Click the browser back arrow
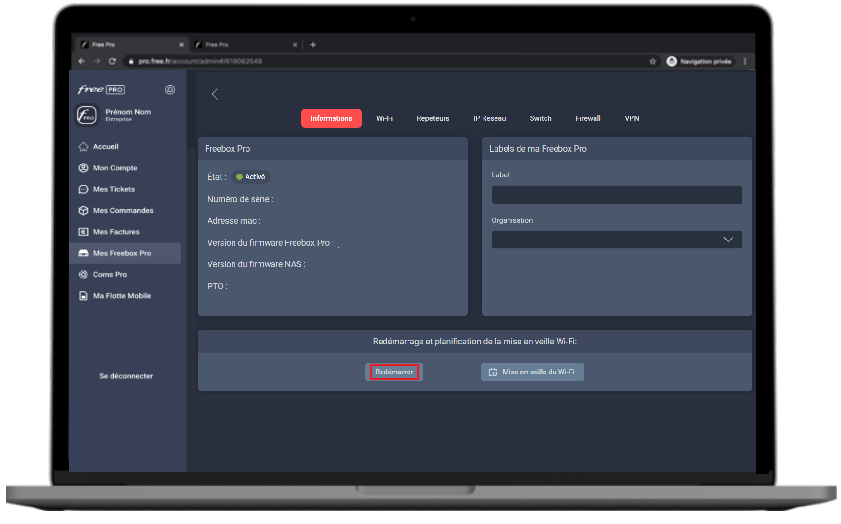 (82, 61)
